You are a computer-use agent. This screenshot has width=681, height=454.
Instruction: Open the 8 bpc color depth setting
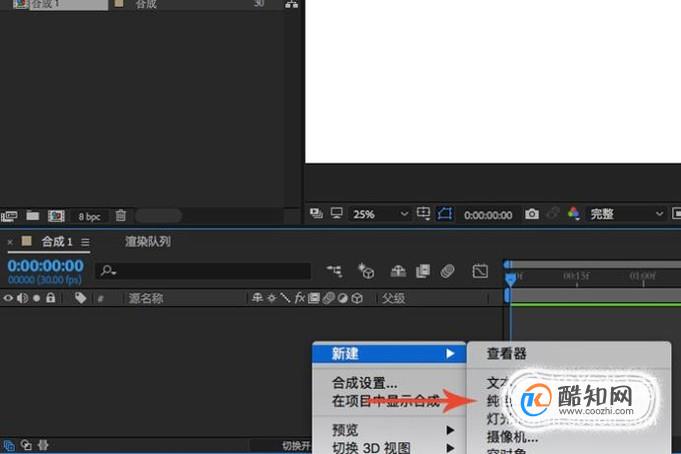coord(89,217)
